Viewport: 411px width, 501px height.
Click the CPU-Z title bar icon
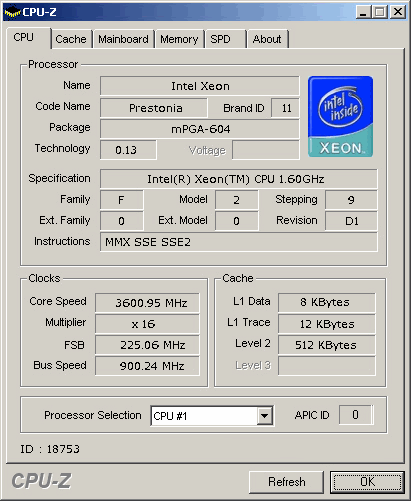pyautogui.click(x=12, y=12)
